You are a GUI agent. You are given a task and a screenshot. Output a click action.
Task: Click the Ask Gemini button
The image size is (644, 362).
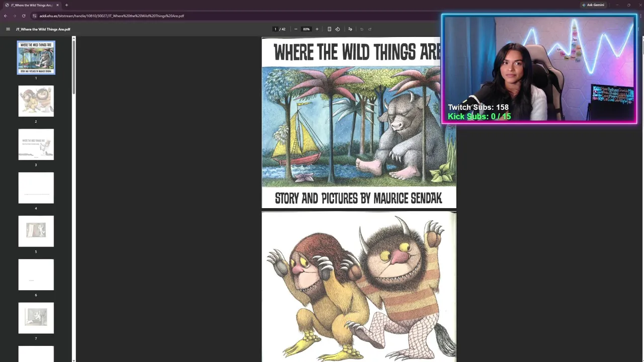[x=593, y=5]
